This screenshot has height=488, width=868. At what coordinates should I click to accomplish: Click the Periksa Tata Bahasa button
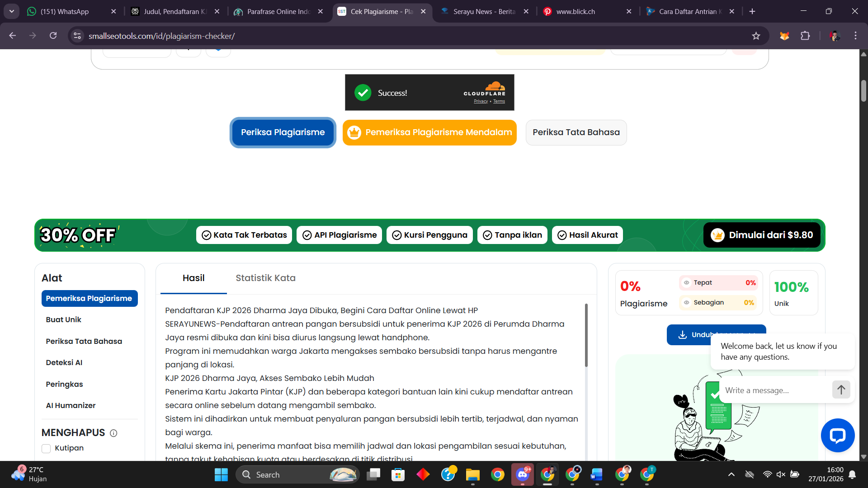(x=576, y=132)
